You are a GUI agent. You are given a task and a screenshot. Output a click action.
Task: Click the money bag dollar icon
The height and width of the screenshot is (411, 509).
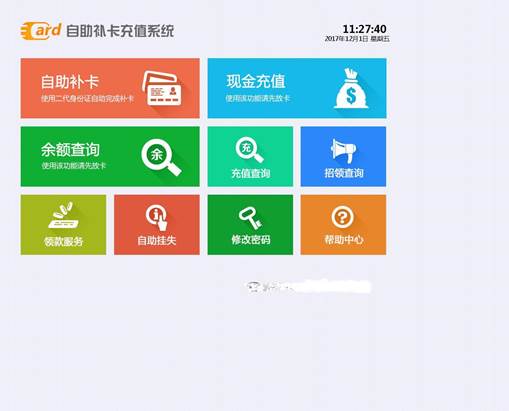351,88
